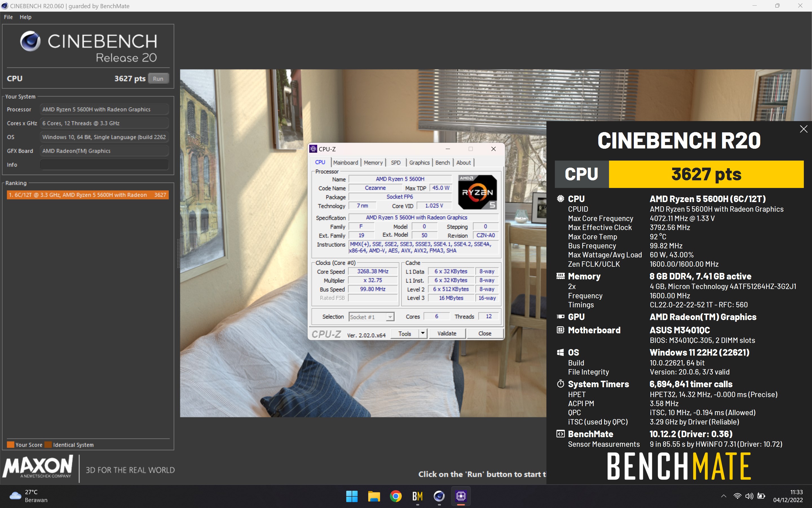Click the Threads value 12 in CPU-Z
812x508 pixels.
489,316
